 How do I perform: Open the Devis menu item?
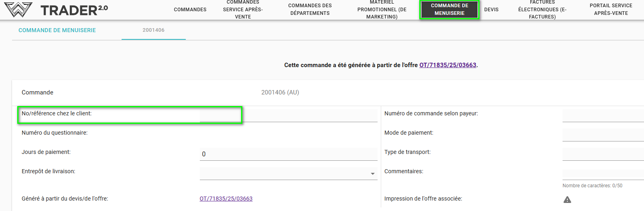pos(491,10)
